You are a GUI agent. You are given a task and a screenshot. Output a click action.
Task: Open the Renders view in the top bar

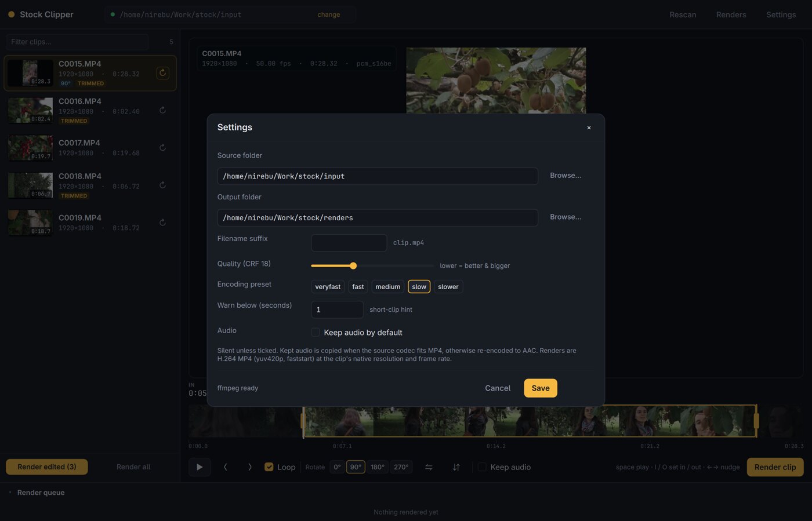click(731, 14)
